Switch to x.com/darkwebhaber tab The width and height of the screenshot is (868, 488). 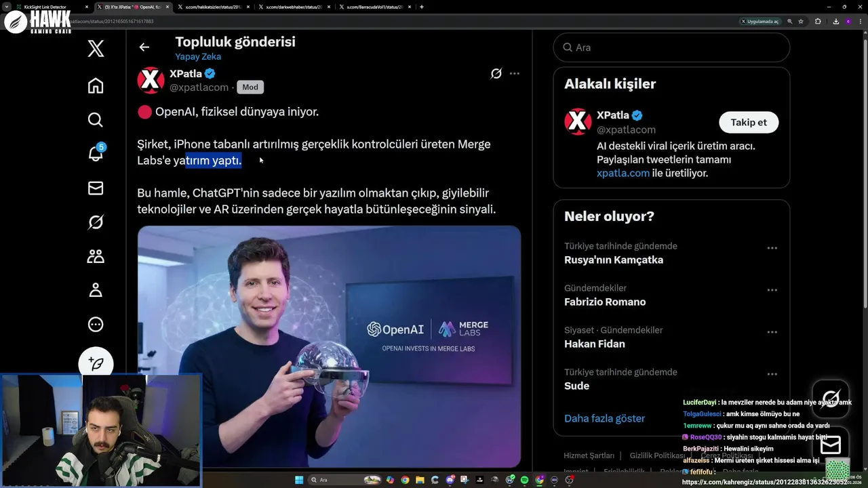click(294, 7)
